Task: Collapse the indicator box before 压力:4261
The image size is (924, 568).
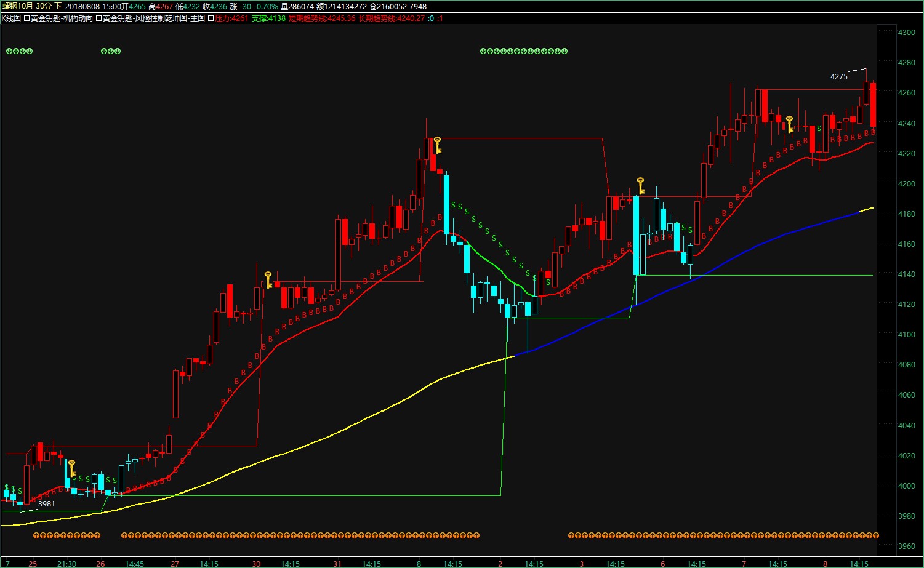Action: (x=211, y=18)
